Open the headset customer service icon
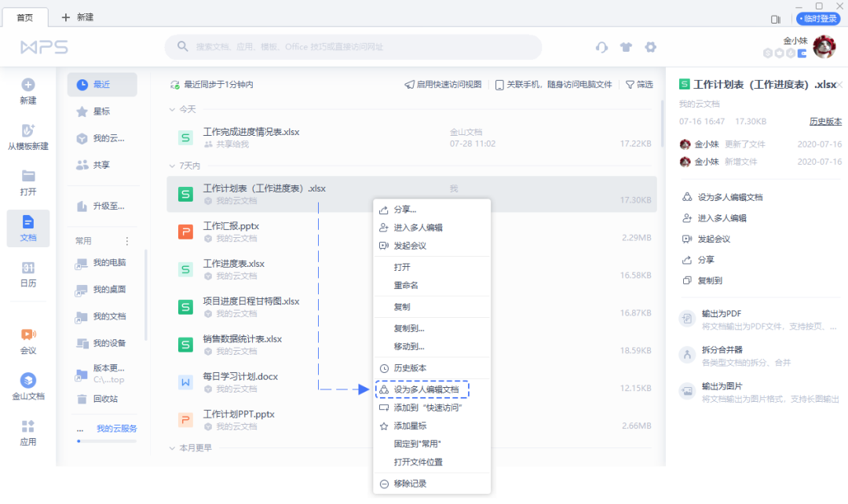 pyautogui.click(x=601, y=47)
